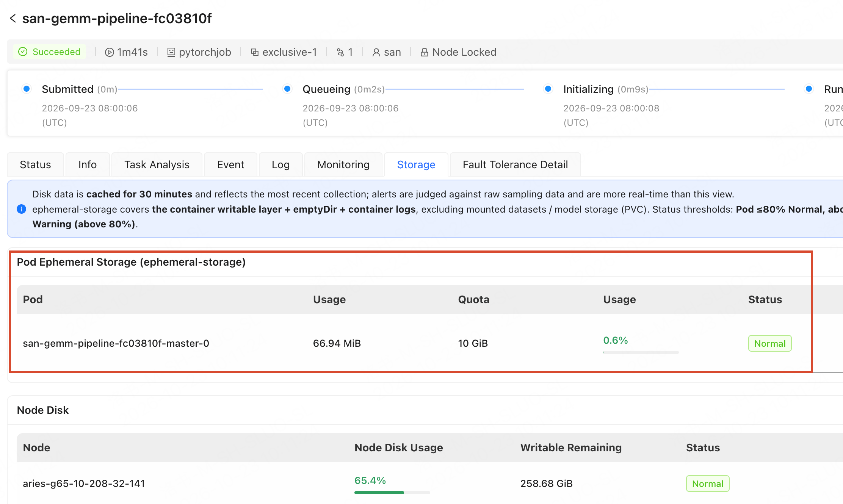Viewport: 843px width, 504px height.
Task: Click the queue icon beside exclusive-1
Action: tap(255, 52)
